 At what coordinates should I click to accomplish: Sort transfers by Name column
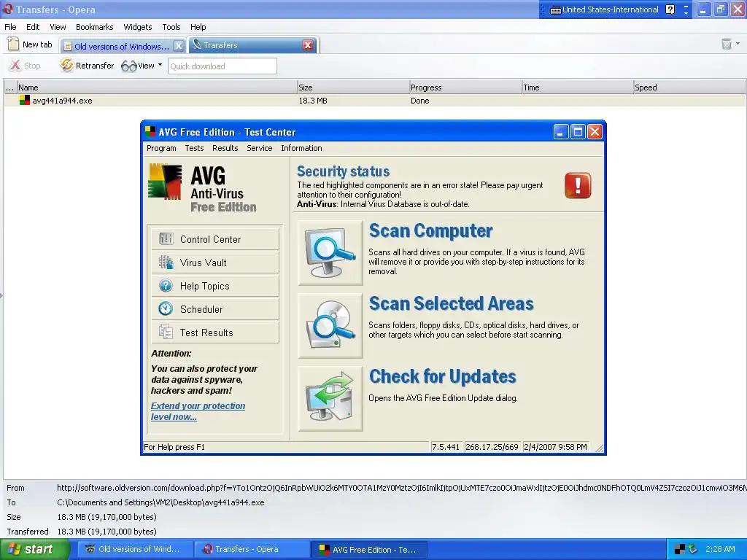157,87
